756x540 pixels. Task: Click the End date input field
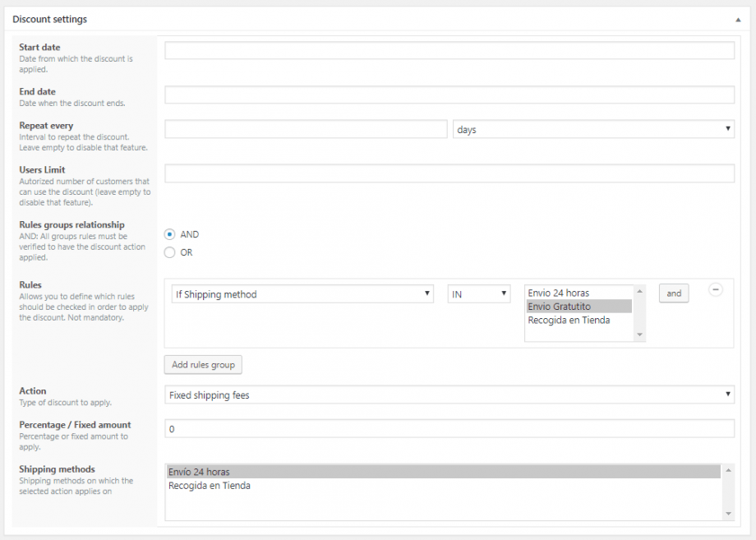point(449,95)
